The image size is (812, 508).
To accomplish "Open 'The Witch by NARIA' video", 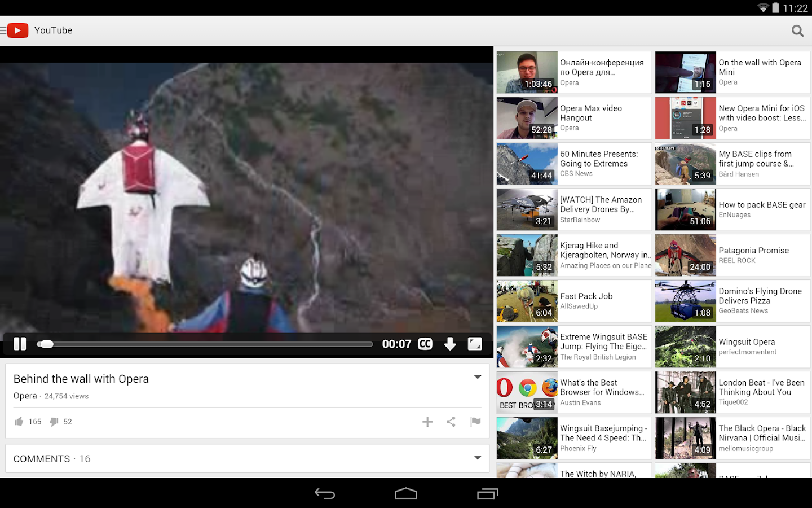I will (574, 470).
